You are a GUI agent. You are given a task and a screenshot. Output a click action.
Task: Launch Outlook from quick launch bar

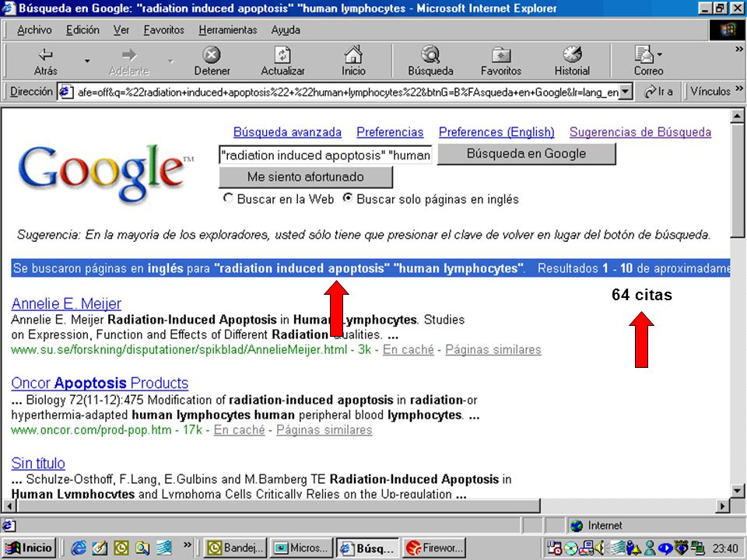121,548
